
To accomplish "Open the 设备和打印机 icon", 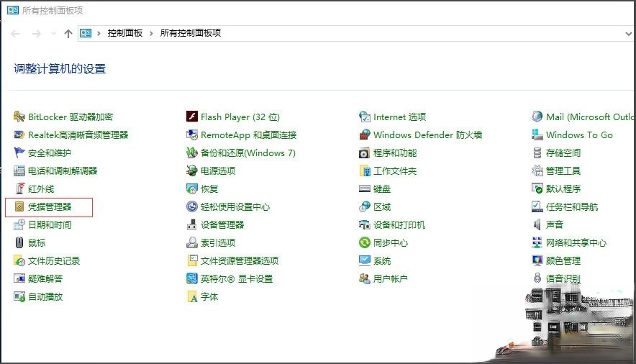I will click(x=365, y=224).
